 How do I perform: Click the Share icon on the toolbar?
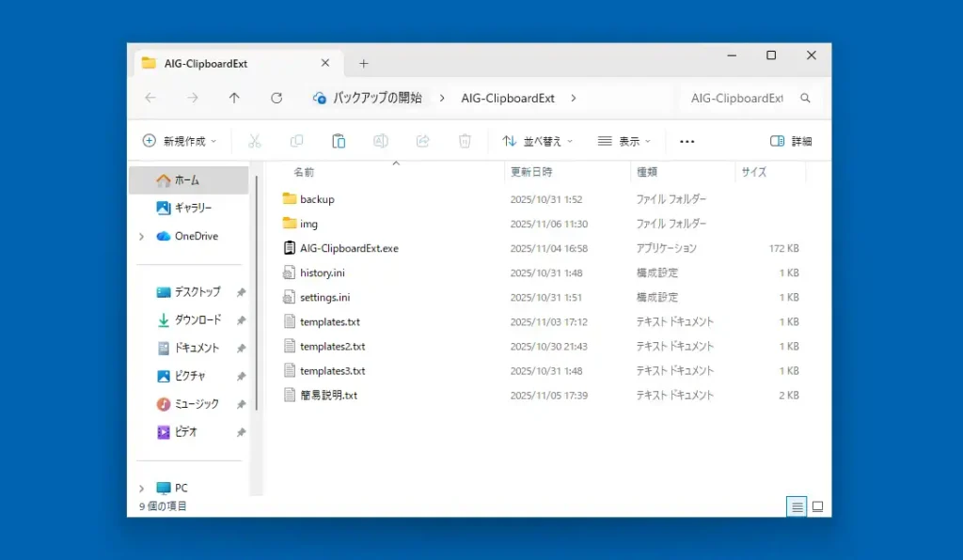point(422,140)
